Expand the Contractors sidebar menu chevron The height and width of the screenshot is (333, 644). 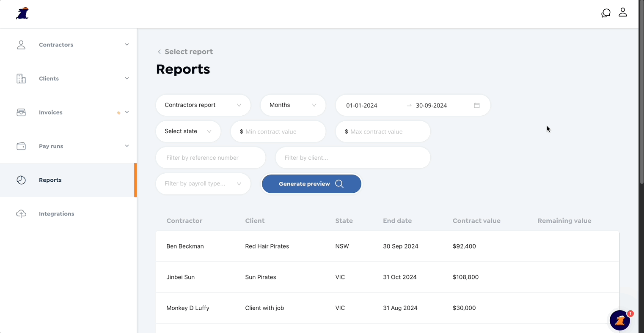click(127, 44)
